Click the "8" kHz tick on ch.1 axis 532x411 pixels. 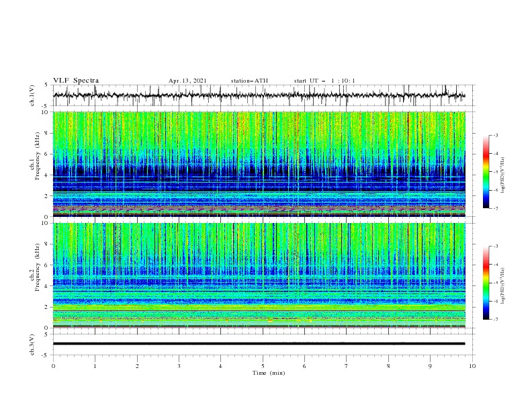[x=47, y=133]
